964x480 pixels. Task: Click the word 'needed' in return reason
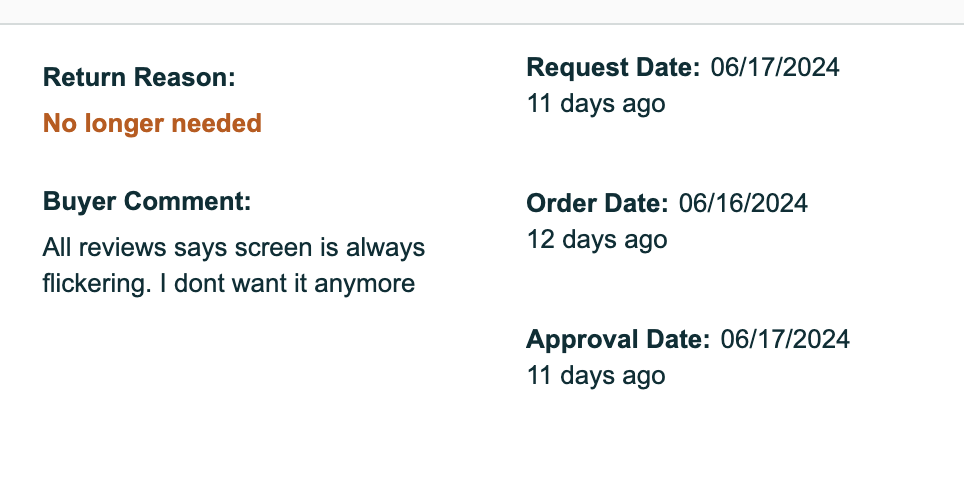[216, 124]
